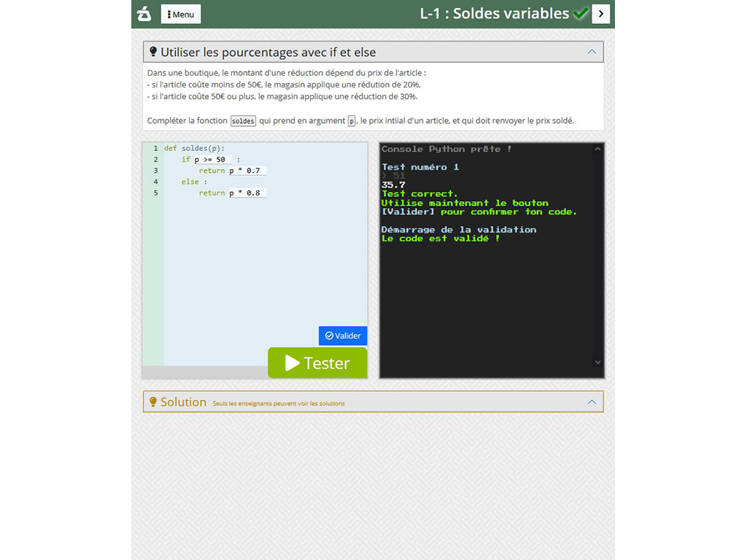Screen dimensions: 747x560
Task: Click the console scrollbar's down arrow
Action: [597, 362]
